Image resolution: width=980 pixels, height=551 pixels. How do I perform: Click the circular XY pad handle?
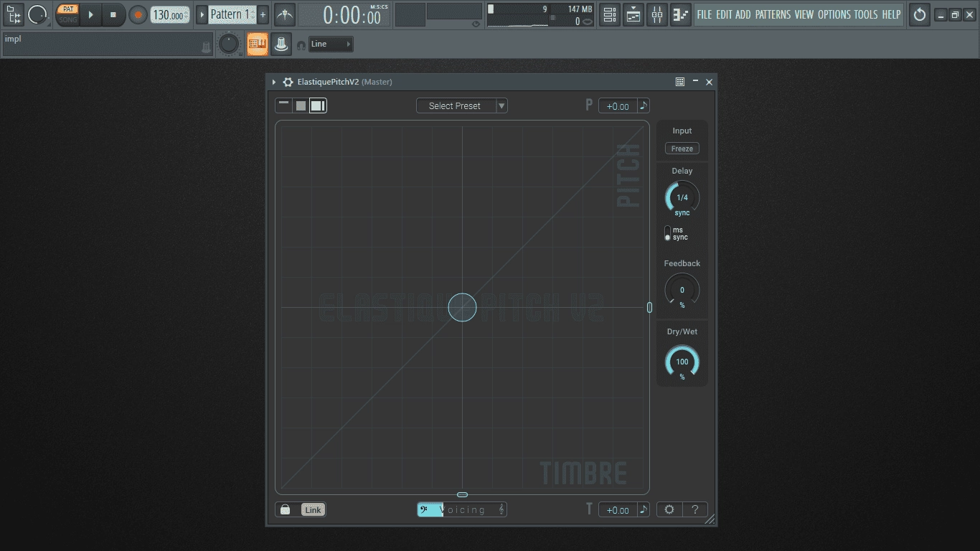[x=462, y=307]
